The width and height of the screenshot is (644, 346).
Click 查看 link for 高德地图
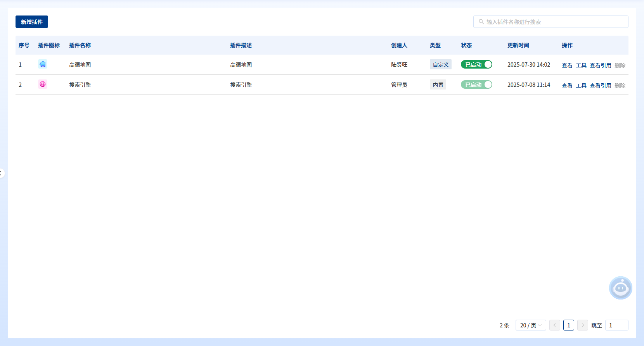[x=567, y=65]
